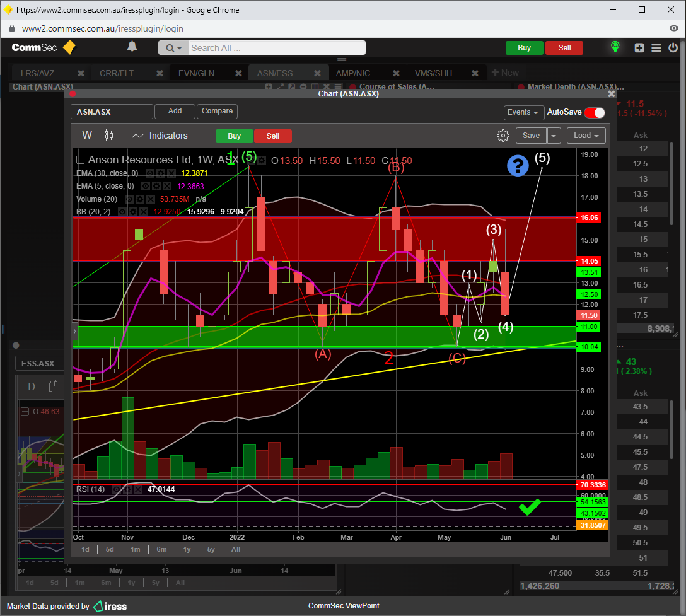Viewport: 686px width, 616px height.
Task: Toggle visibility of EMA 30 indicator
Action: click(149, 173)
